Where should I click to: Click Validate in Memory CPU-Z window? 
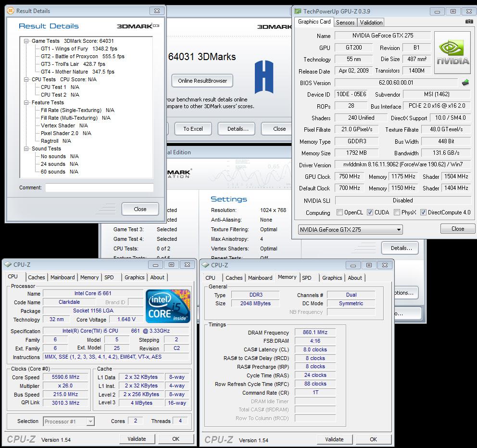click(334, 439)
